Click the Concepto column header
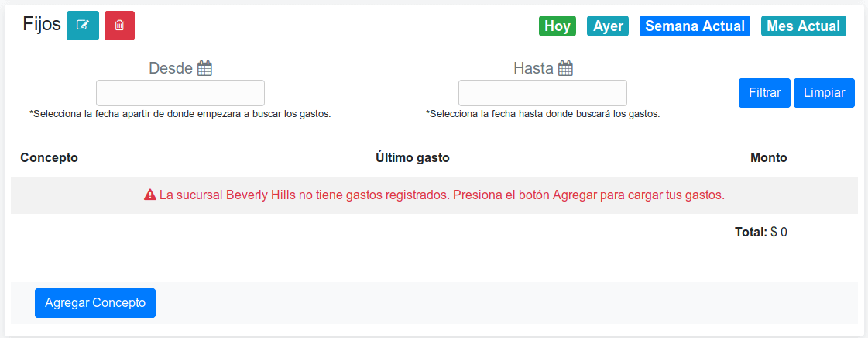This screenshot has width=868, height=338. 50,158
